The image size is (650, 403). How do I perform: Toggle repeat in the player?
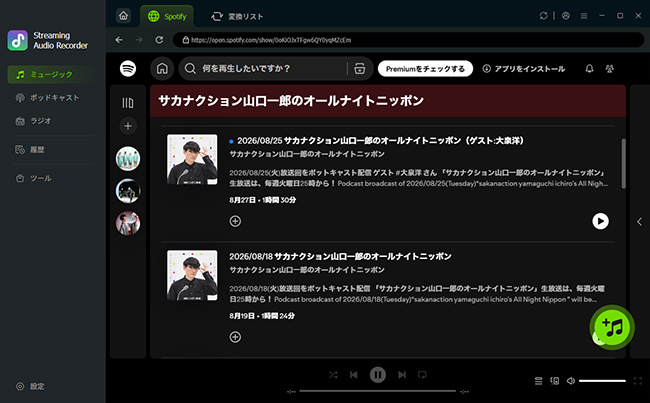(422, 375)
